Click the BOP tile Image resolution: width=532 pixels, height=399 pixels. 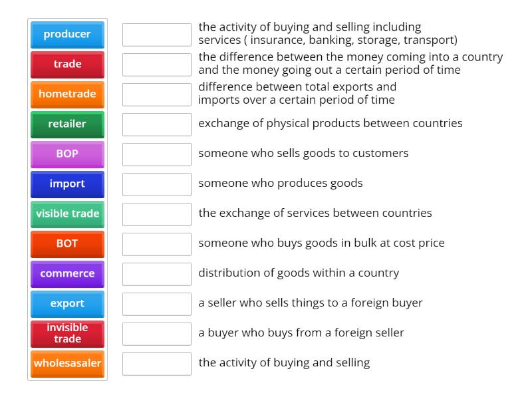(67, 154)
